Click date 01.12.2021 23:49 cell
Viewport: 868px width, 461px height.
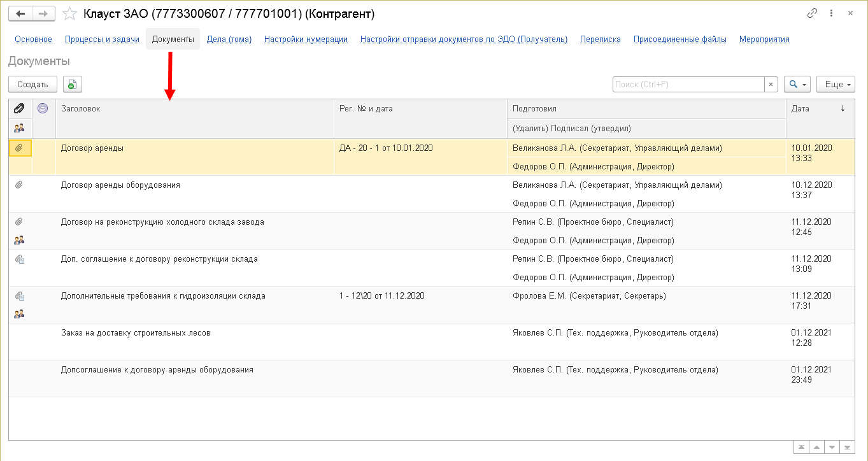[820, 379]
